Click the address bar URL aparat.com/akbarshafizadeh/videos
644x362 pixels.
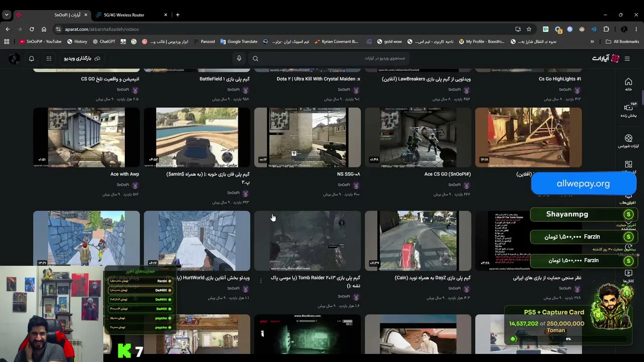(x=102, y=29)
